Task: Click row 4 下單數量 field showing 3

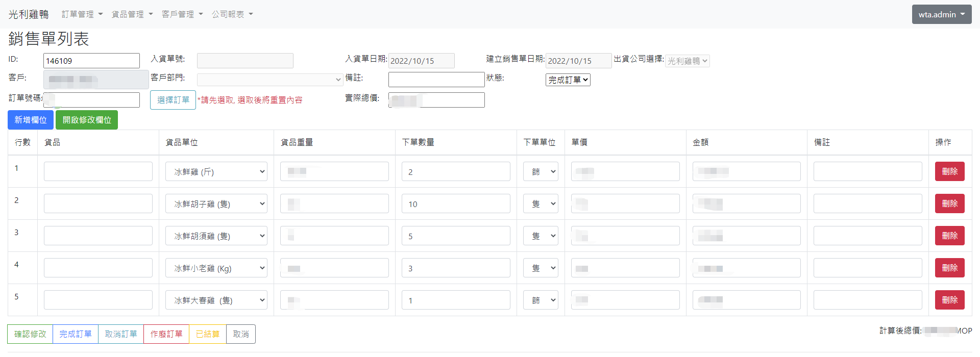Action: (456, 268)
